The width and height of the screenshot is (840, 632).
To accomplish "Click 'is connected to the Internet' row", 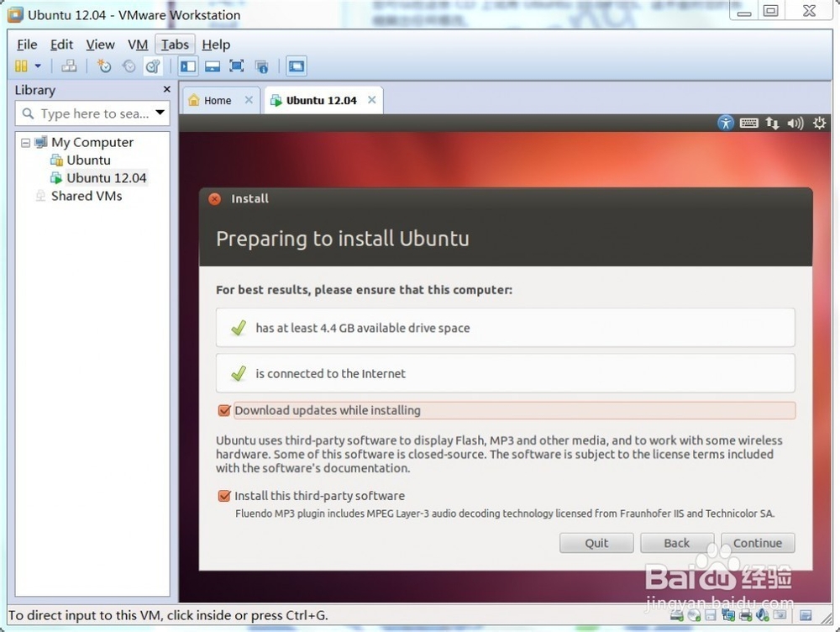I will click(505, 373).
